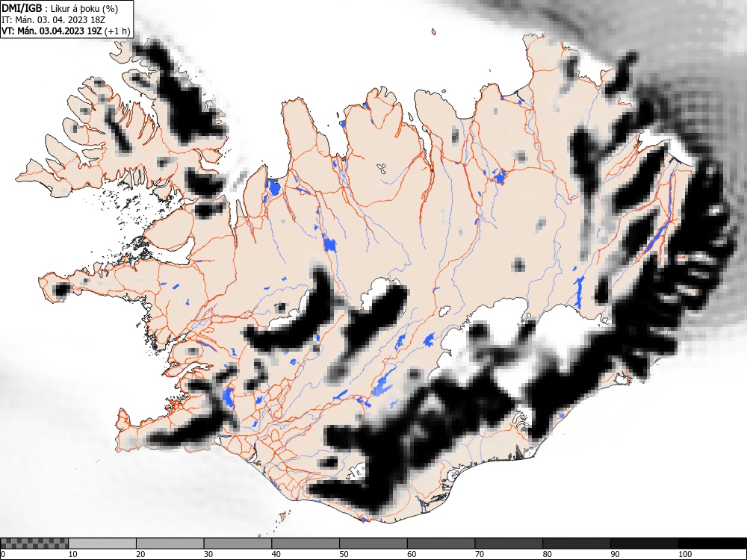This screenshot has height=560, width=747.
Task: Click the '50' legend label
Action: (x=344, y=554)
